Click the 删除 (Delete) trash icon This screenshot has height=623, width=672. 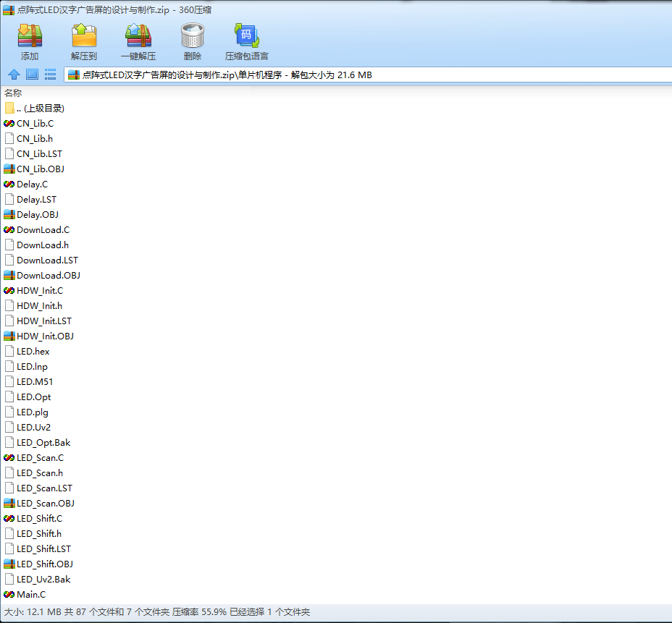tap(193, 35)
